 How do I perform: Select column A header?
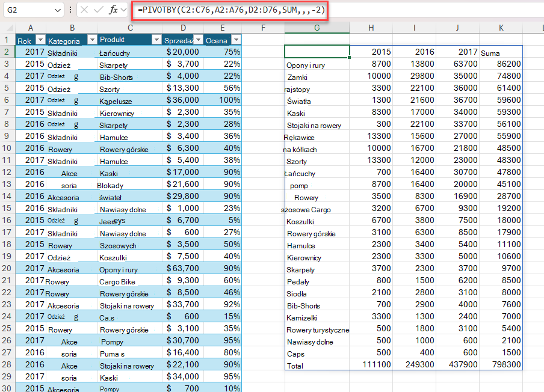tap(31, 28)
